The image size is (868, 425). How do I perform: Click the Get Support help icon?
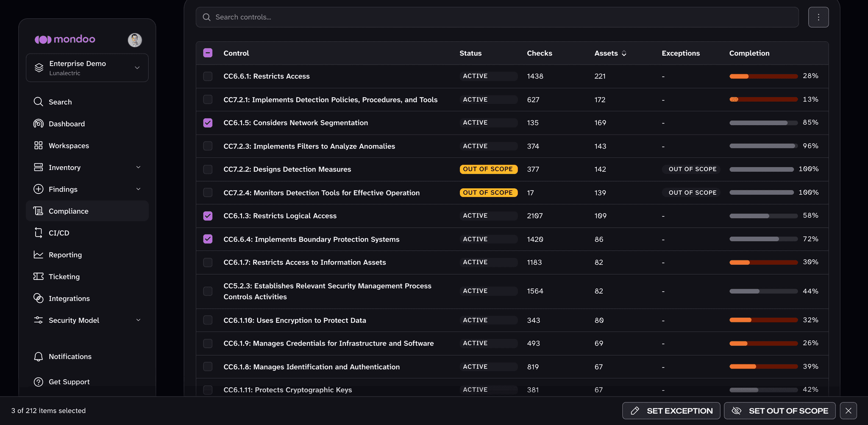[x=39, y=382]
